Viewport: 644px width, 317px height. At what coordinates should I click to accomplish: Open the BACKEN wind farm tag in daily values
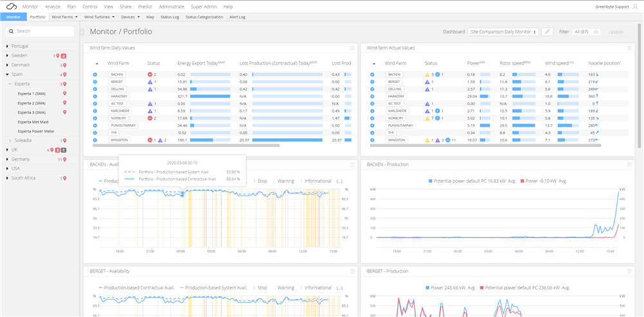coord(117,75)
